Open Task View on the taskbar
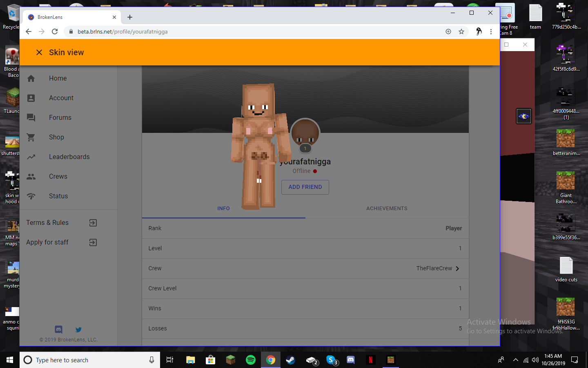The width and height of the screenshot is (588, 368). pyautogui.click(x=170, y=360)
